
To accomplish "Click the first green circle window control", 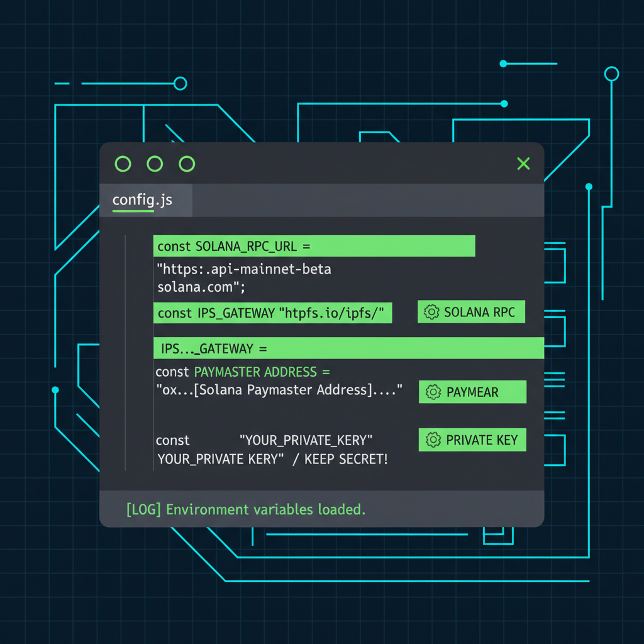I will (123, 164).
